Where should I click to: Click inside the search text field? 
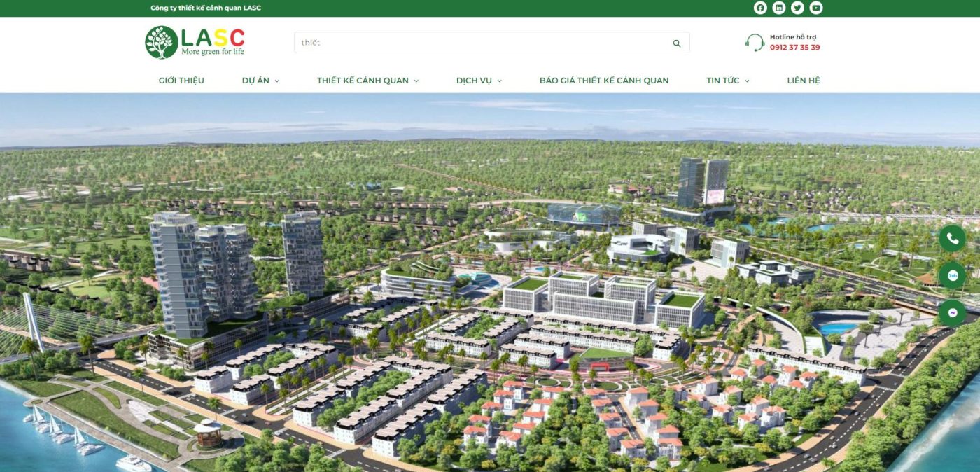[420, 42]
